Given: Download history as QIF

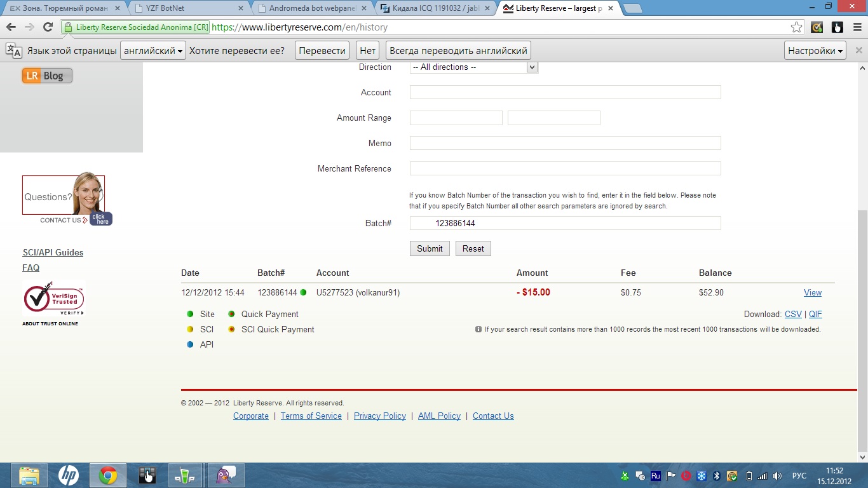Looking at the screenshot, I should (x=815, y=314).
